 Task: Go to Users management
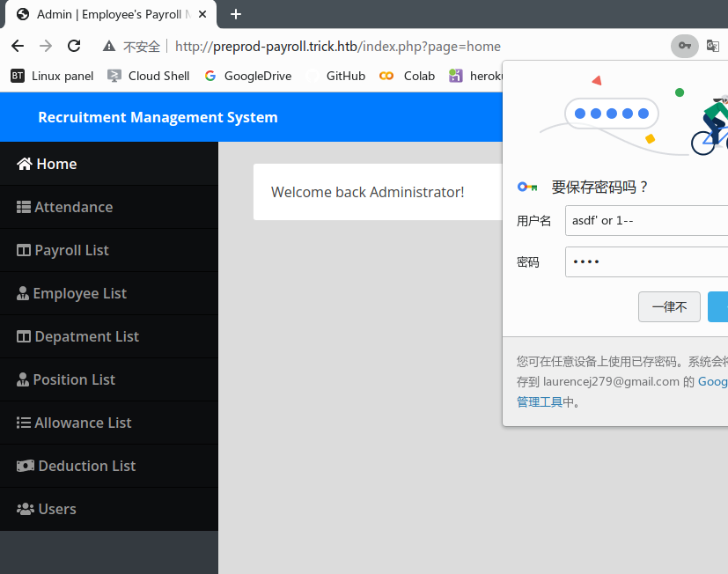pos(57,509)
